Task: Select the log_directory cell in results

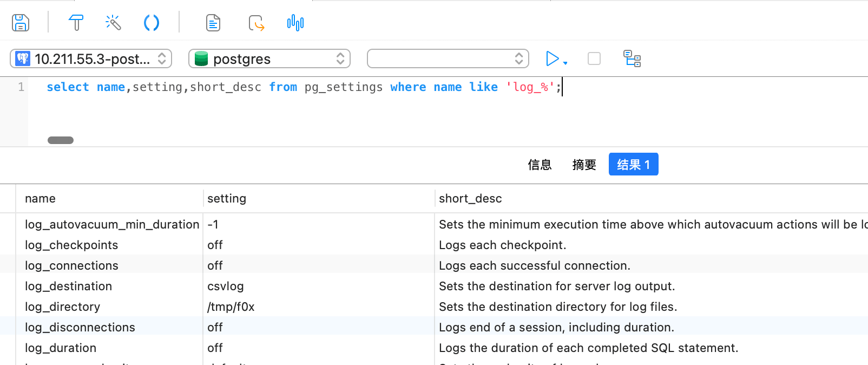Action: click(x=63, y=307)
